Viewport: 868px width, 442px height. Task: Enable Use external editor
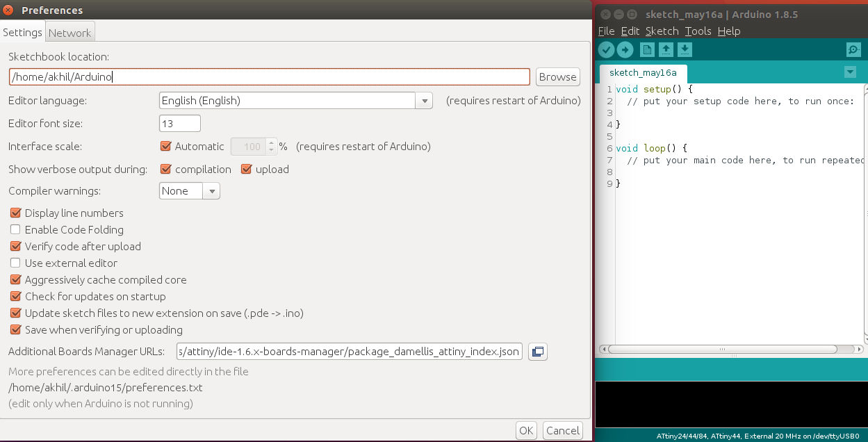(15, 263)
